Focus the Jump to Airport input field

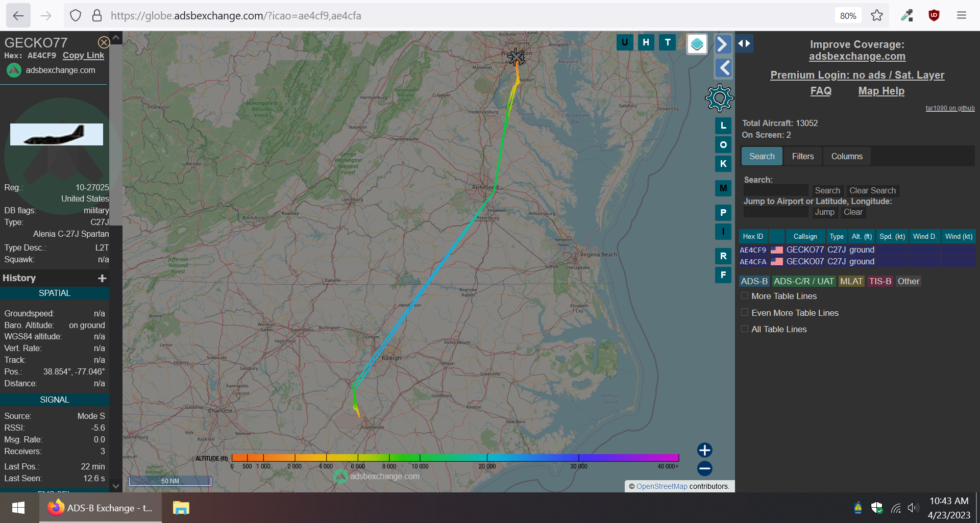click(776, 212)
